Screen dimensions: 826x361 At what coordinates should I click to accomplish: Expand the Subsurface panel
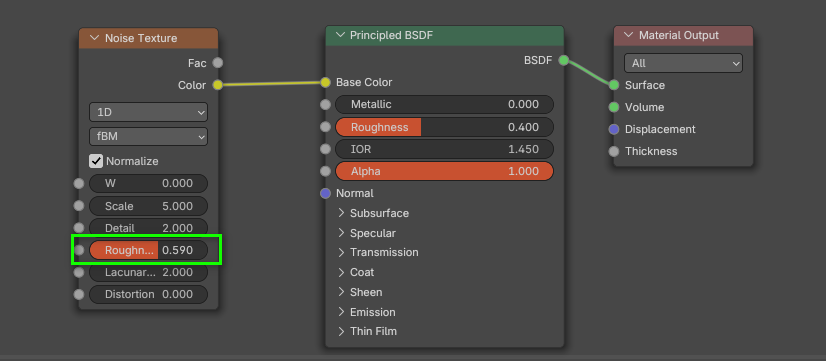341,213
